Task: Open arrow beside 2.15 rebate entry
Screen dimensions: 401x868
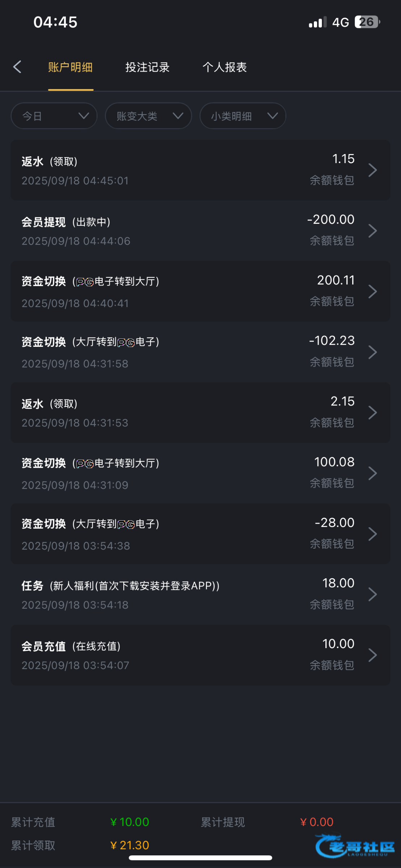Action: click(372, 413)
